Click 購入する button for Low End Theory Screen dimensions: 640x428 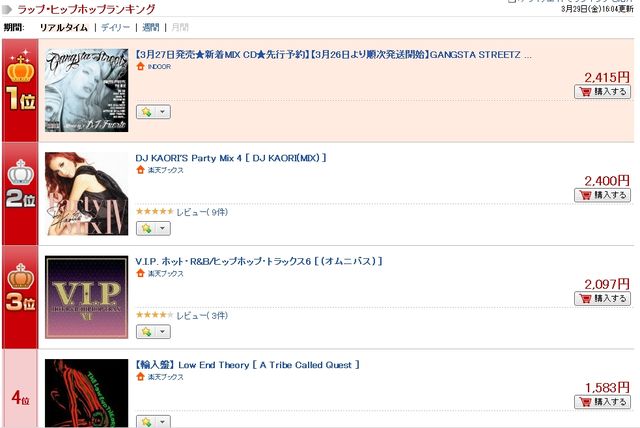coord(602,402)
